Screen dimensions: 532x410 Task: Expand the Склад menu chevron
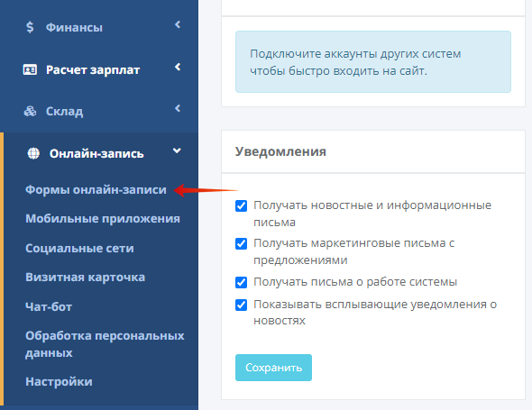tap(178, 108)
